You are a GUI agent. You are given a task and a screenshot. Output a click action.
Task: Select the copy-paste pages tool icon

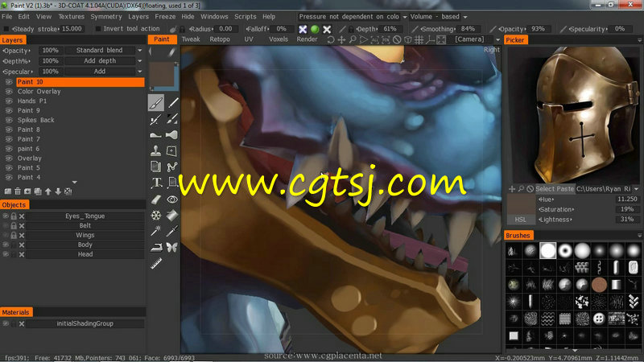[x=155, y=167]
